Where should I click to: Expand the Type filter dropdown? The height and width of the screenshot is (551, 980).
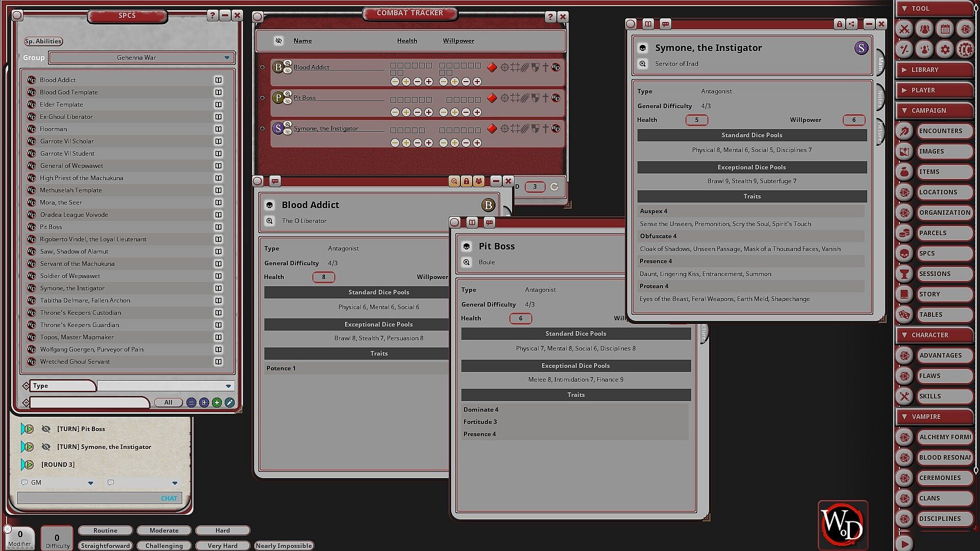point(228,386)
